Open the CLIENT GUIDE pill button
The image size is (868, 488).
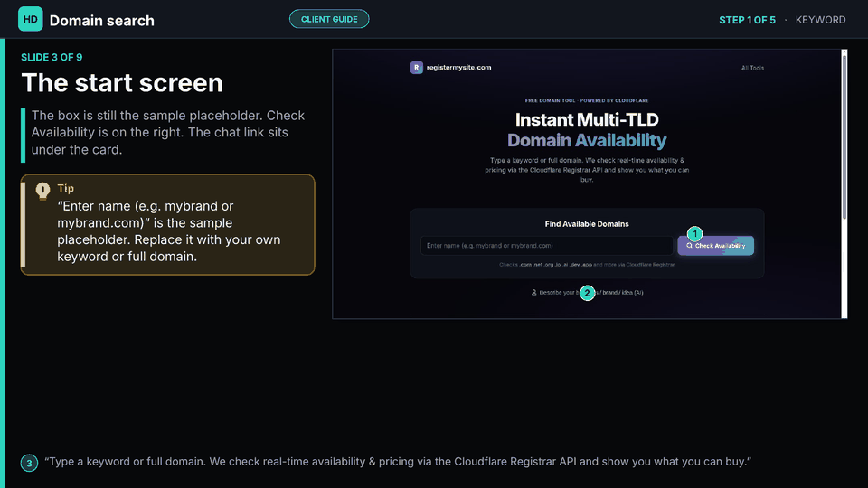point(329,19)
